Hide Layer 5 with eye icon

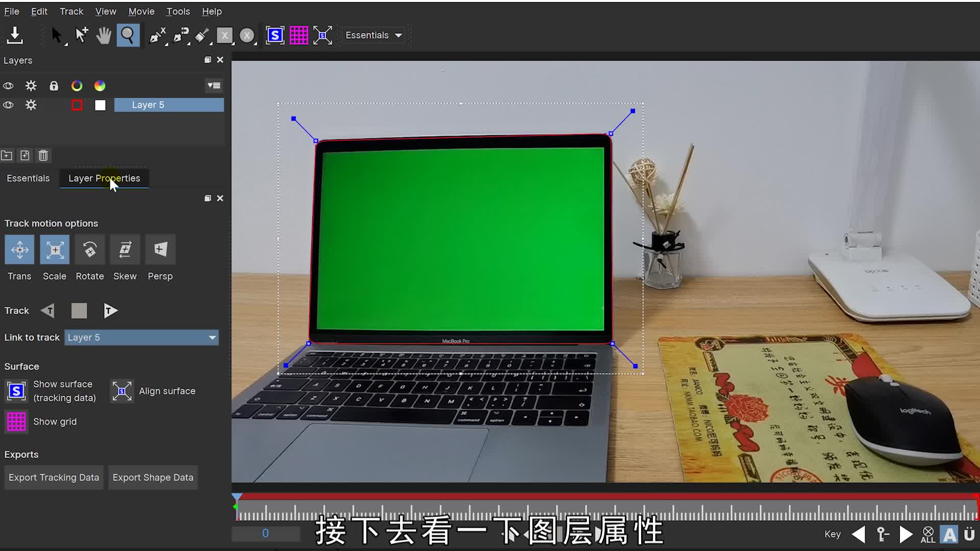(8, 105)
